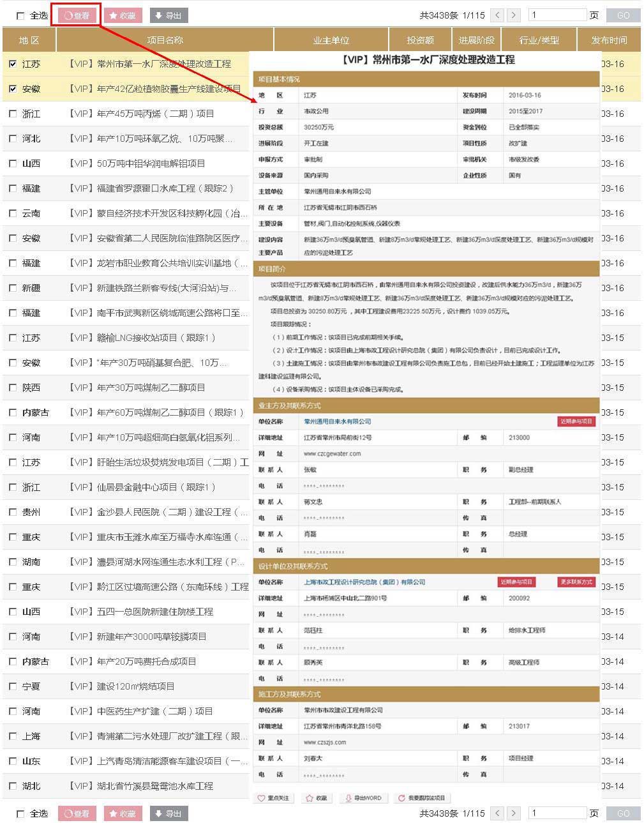Go to previous page with bottom pager arrow

498,813
